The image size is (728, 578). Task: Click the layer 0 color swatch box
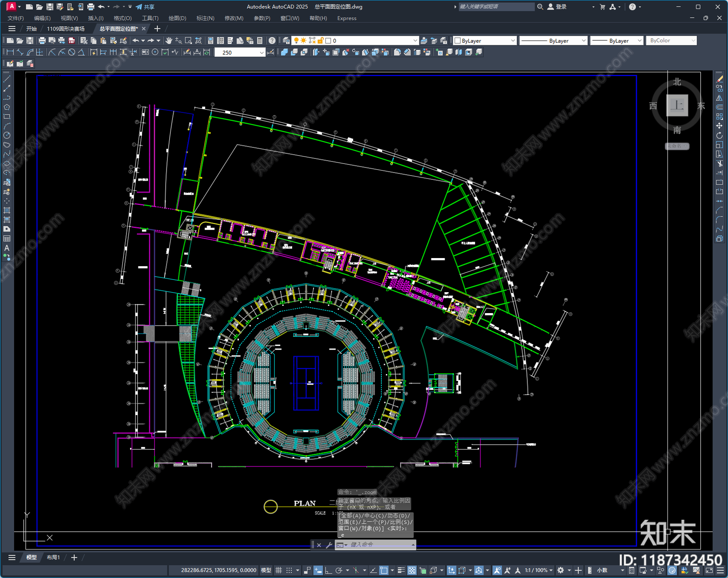328,41
